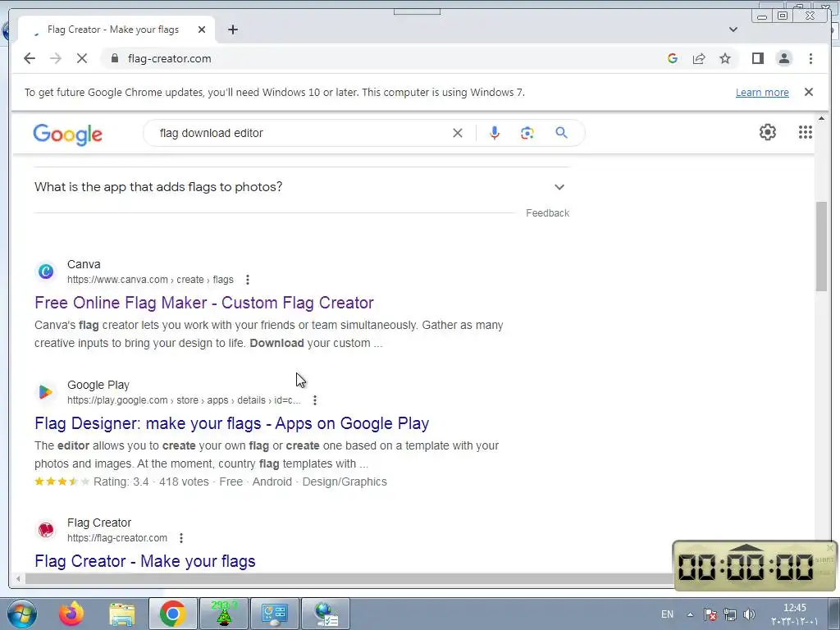
Task: Start voice search with the microphone icon
Action: point(495,133)
